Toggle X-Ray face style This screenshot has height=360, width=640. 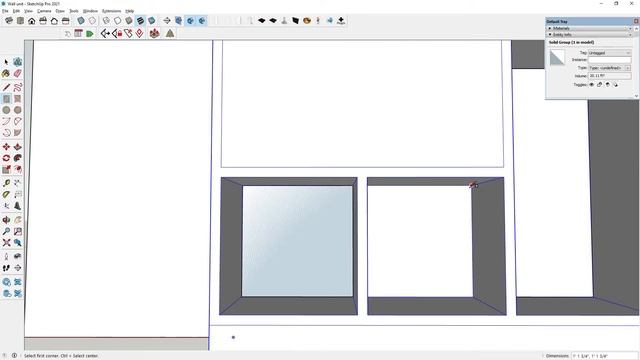coord(81,20)
